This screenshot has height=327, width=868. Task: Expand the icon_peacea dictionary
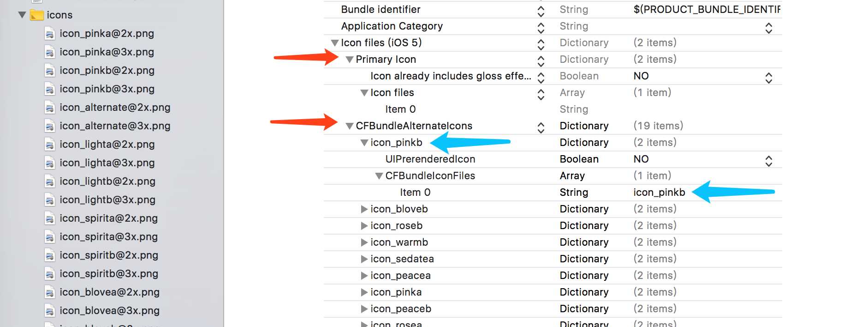[364, 276]
